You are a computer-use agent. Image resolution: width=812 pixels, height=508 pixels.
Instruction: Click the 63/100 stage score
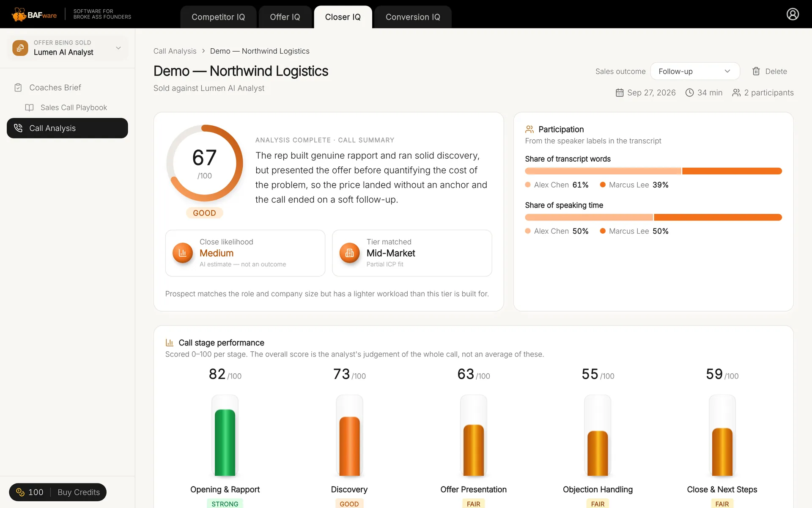tap(474, 374)
